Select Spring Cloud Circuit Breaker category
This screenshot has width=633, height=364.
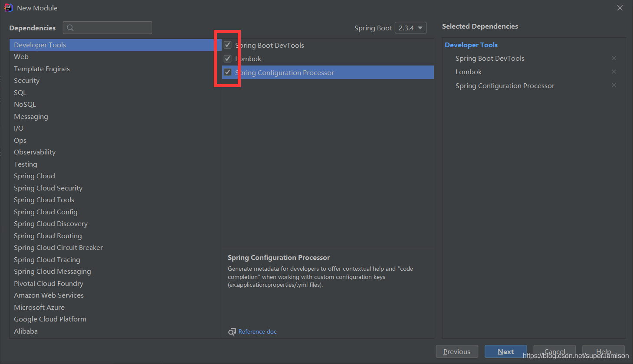pyautogui.click(x=115, y=248)
